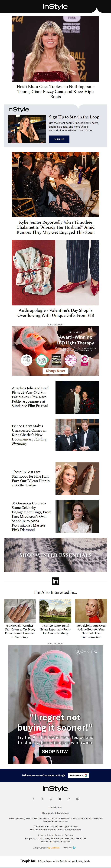
Task: Click the Subscribe Here link
Action: tap(73, 830)
